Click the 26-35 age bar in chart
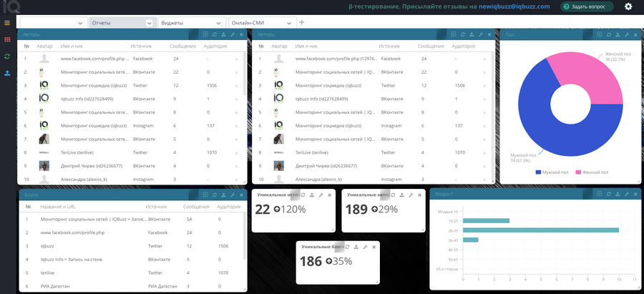The image size is (644, 294). pos(540,230)
